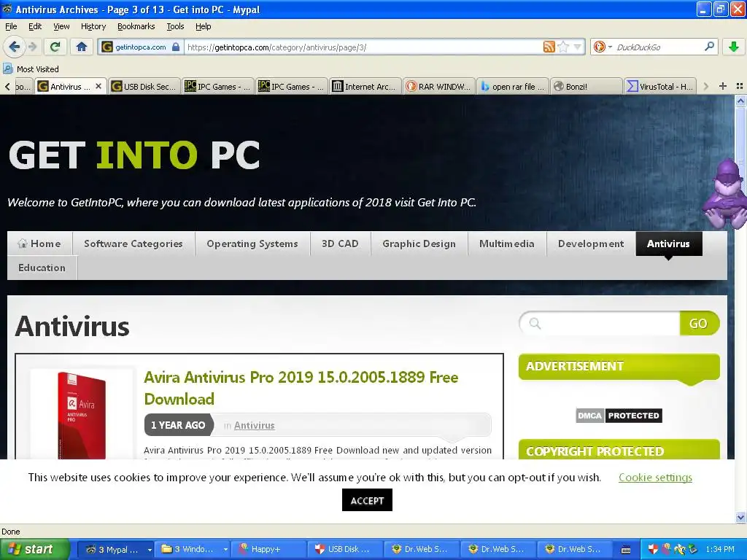Open the File menu
The height and width of the screenshot is (560, 747).
point(11,26)
